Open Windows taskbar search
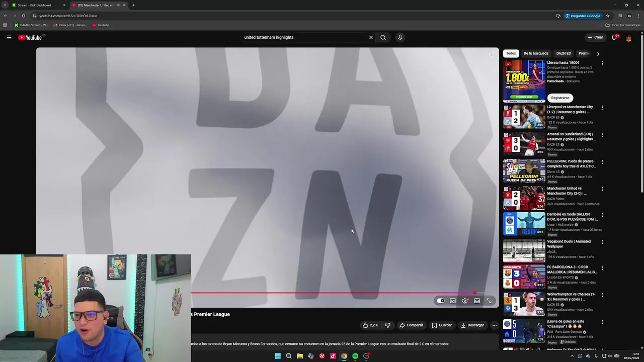The height and width of the screenshot is (362, 644). click(289, 356)
